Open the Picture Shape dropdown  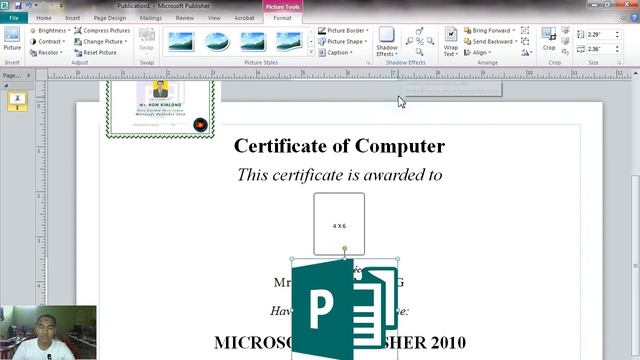click(x=342, y=42)
